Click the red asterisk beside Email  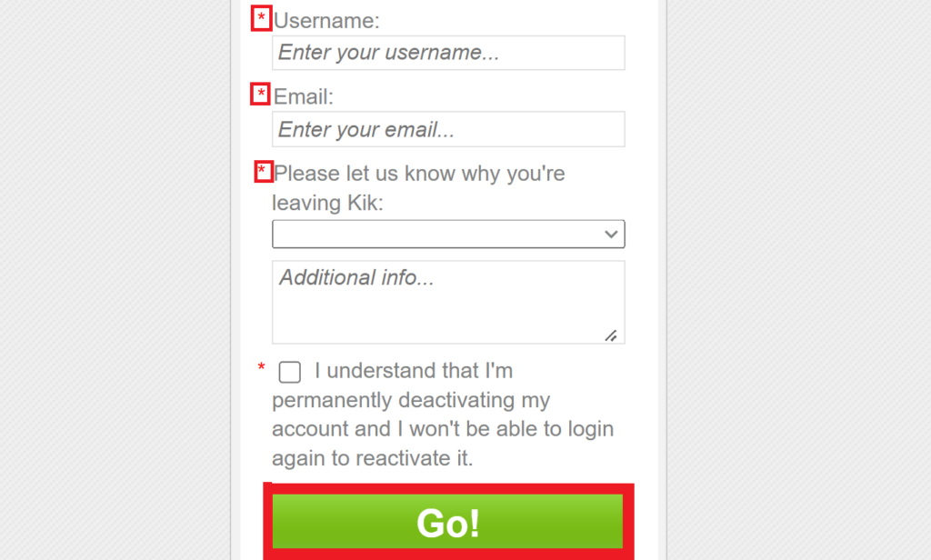pyautogui.click(x=262, y=95)
